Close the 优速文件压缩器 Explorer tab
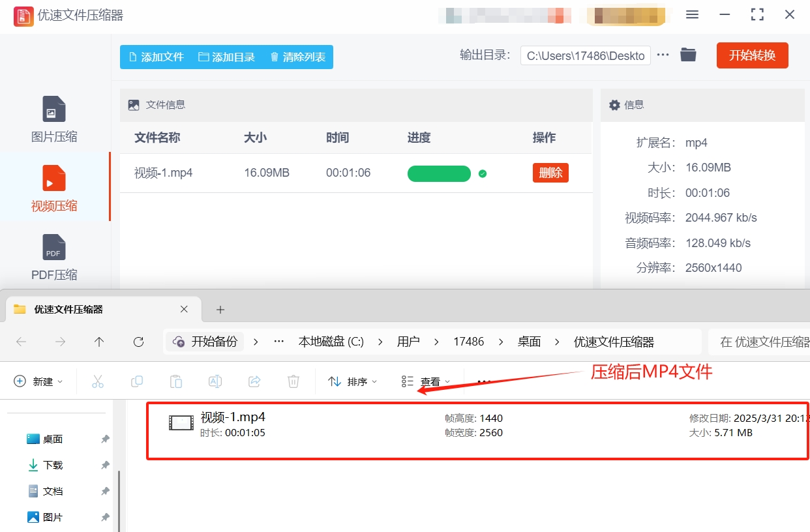This screenshot has width=810, height=532. point(184,309)
